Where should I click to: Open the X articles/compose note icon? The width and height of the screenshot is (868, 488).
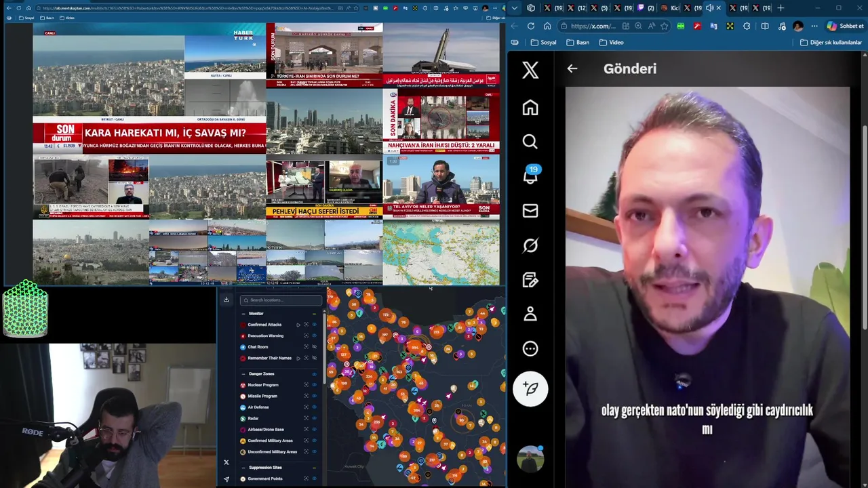coord(530,280)
